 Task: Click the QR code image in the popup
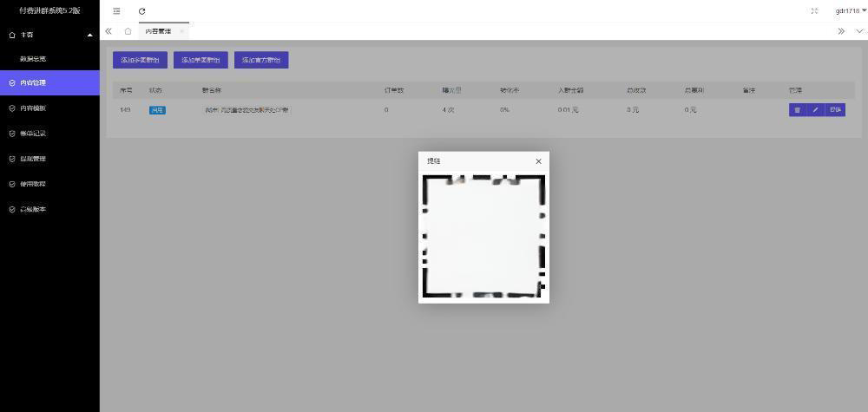click(483, 237)
